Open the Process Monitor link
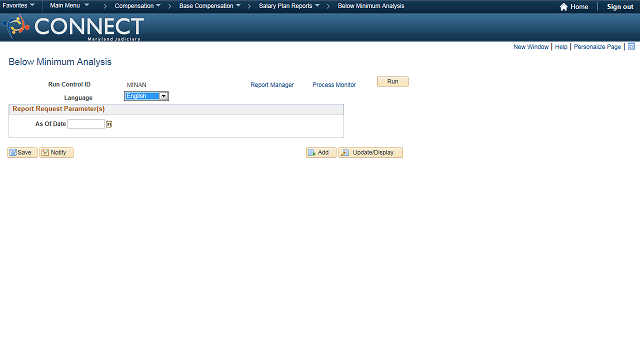Screen dimensions: 640x360 334,84
